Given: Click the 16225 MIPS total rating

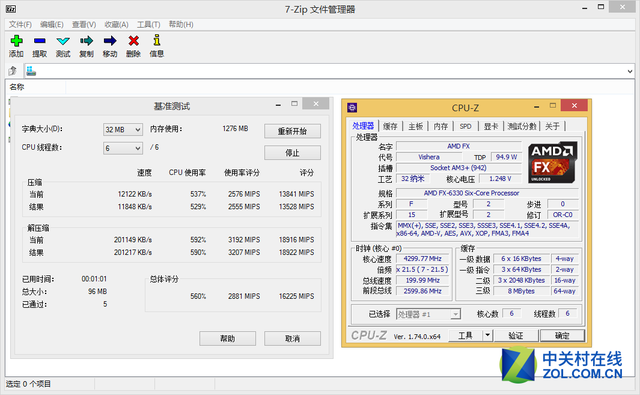Looking at the screenshot, I should pos(296,296).
